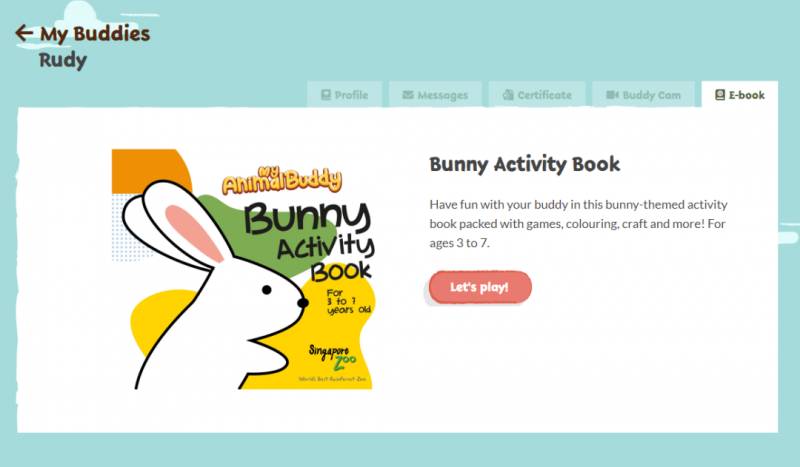Click the back arrow beside My Buddies
Image resolution: width=800 pixels, height=467 pixels.
[23, 33]
